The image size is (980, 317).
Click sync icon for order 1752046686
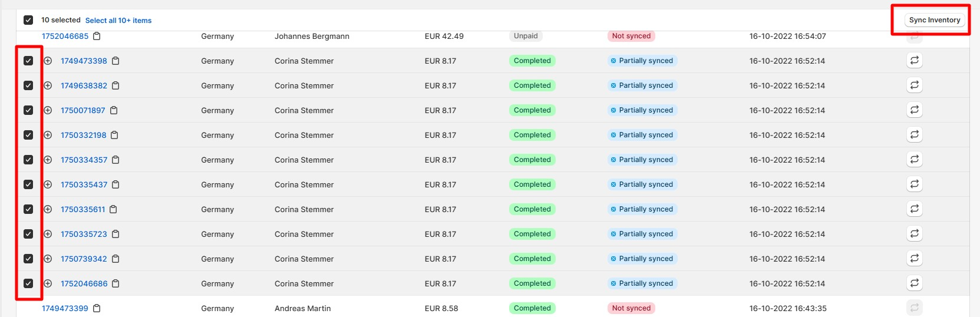click(x=914, y=283)
